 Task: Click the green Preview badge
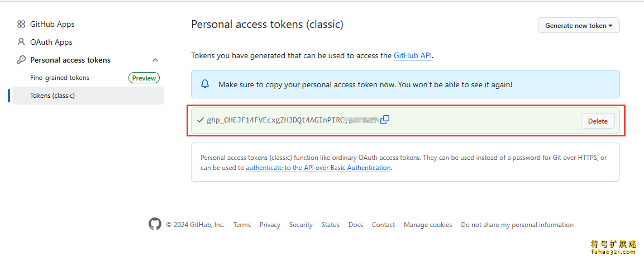pyautogui.click(x=144, y=78)
